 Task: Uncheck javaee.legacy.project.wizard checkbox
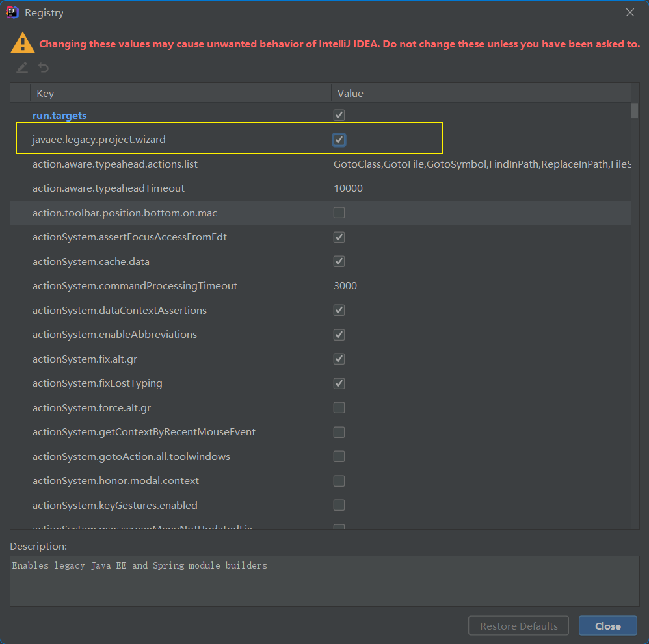[x=339, y=140]
